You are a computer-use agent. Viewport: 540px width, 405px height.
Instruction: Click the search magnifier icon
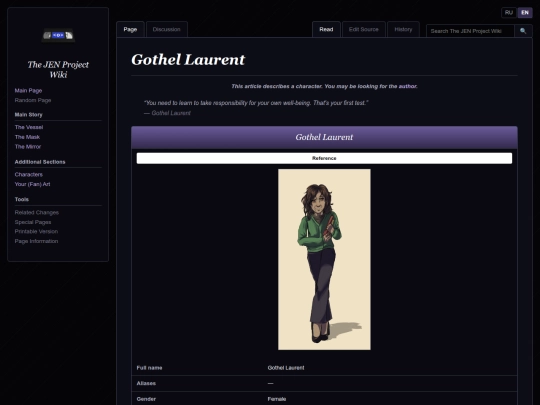523,31
